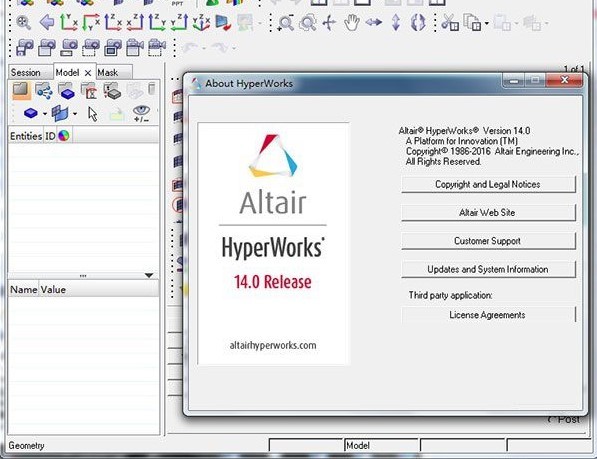Set the YZ right plane view (Y right)
Image resolution: width=597 pixels, height=459 pixels.
(157, 22)
